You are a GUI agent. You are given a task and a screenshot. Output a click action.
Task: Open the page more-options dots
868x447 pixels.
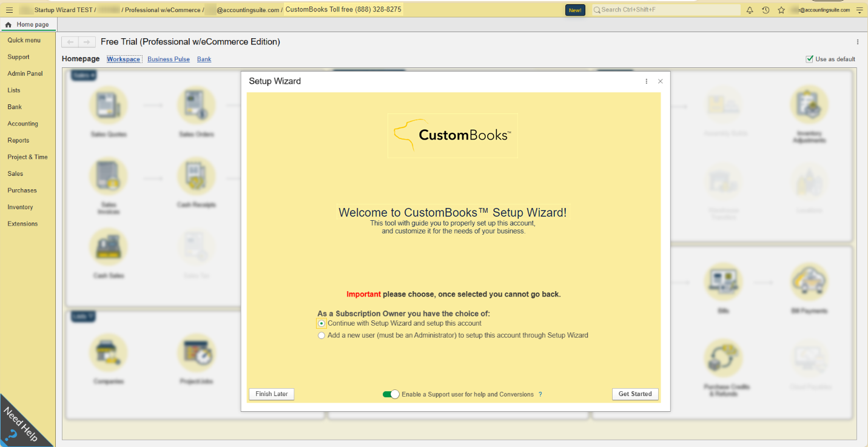click(858, 42)
